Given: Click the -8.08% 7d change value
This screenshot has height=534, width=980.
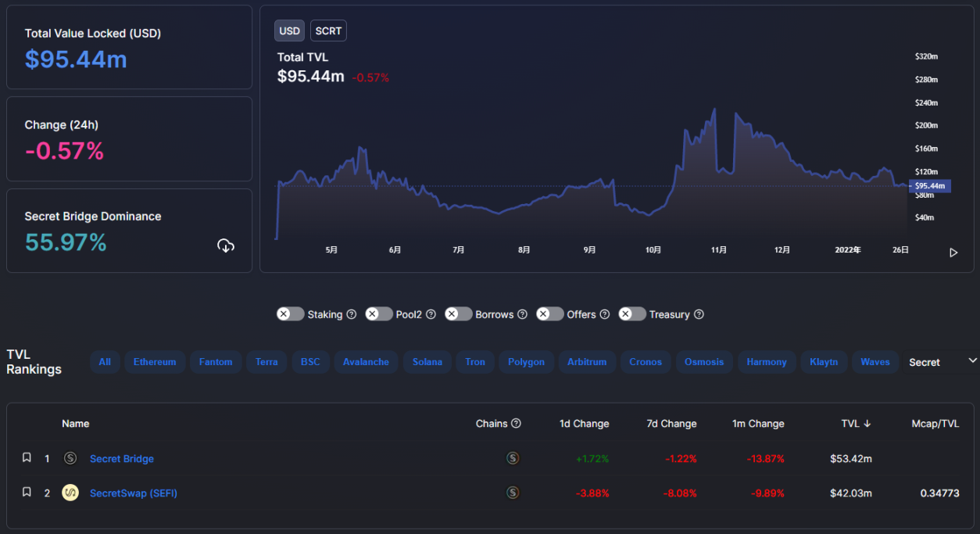Looking at the screenshot, I should (680, 493).
